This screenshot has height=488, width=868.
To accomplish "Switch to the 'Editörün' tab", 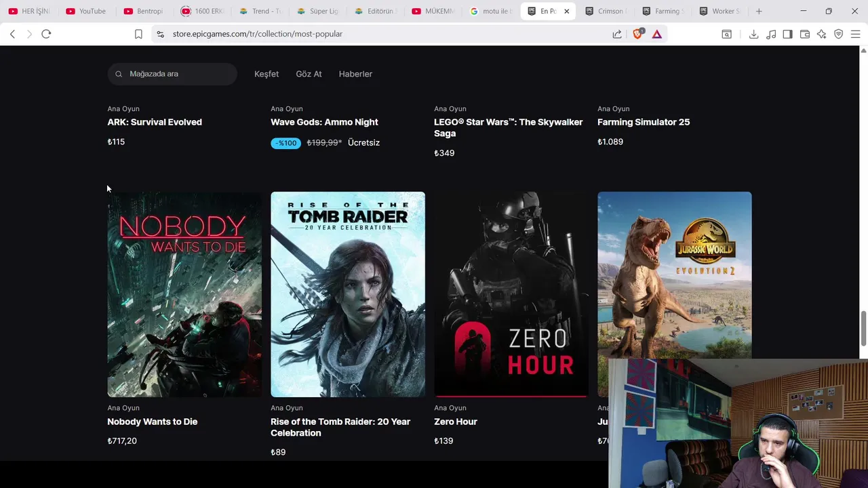I will (375, 11).
